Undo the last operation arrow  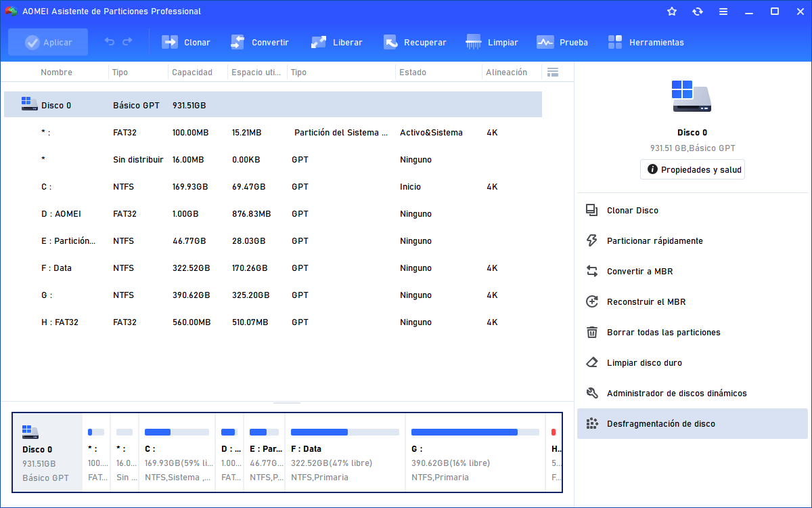click(x=110, y=42)
